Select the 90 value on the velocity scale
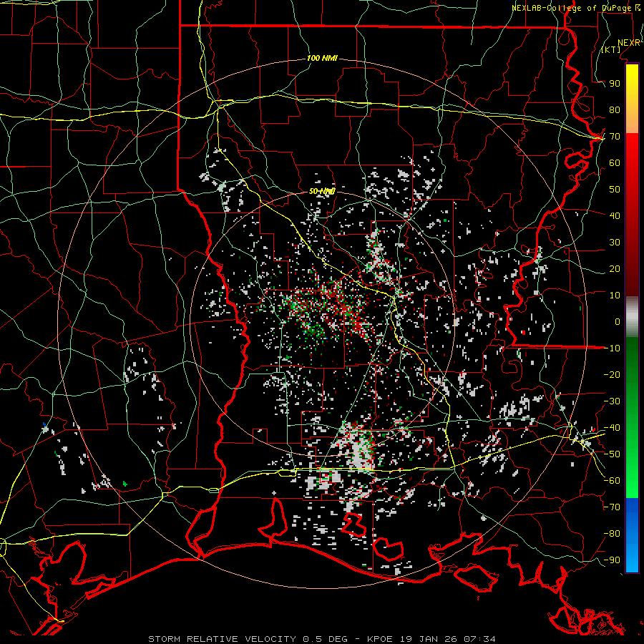The image size is (644, 644). (615, 84)
